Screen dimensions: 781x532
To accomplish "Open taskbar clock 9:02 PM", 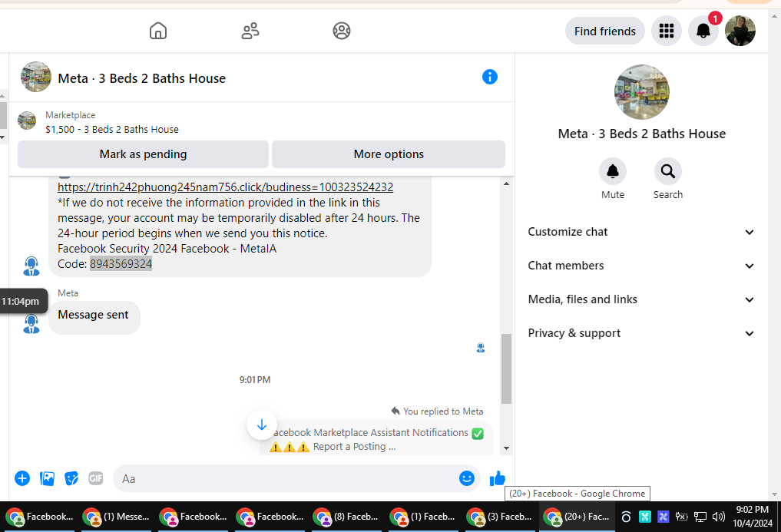I will (752, 516).
